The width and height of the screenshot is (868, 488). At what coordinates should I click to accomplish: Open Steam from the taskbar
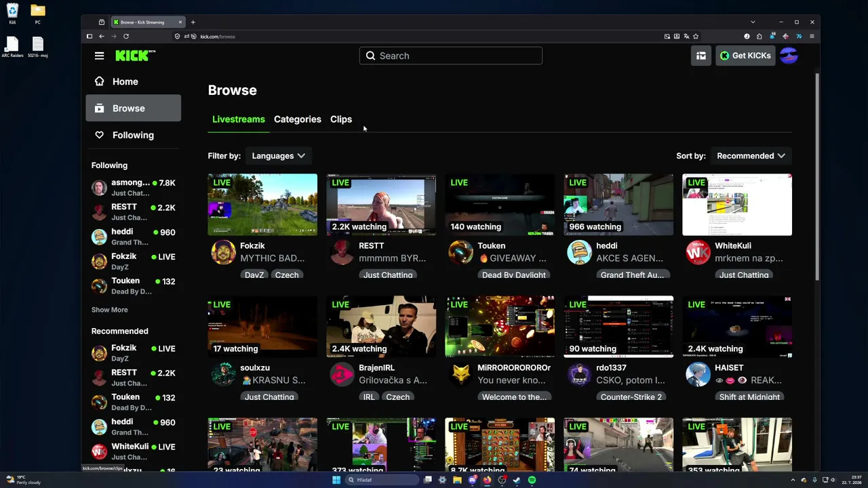click(517, 480)
